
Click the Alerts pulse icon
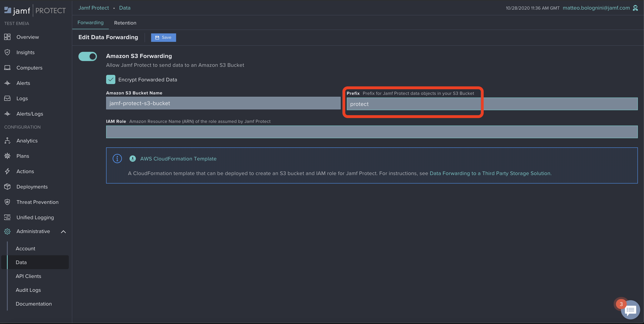point(7,83)
